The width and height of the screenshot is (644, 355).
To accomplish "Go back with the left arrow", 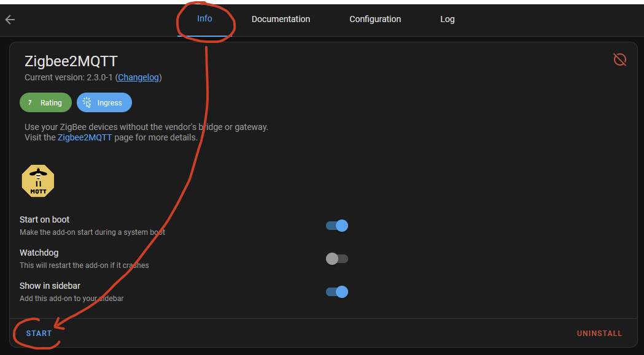I will [10, 19].
